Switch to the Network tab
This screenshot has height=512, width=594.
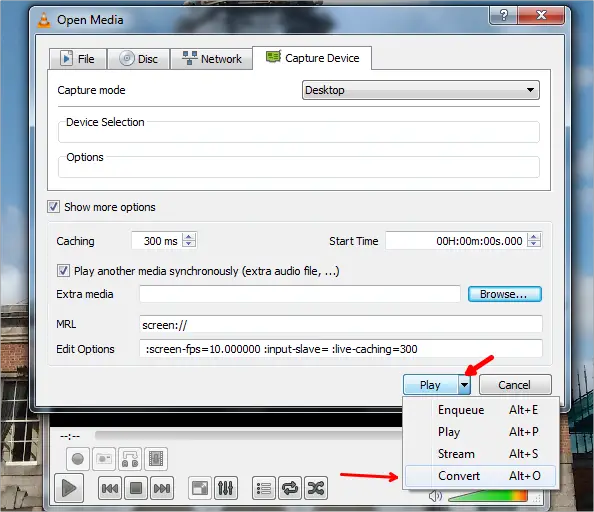211,59
